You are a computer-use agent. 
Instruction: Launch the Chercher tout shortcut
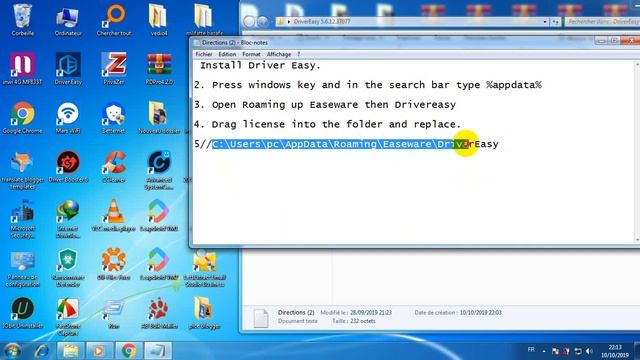click(x=114, y=20)
